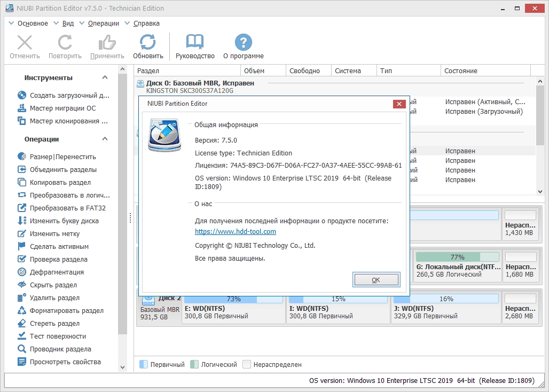Viewport: 549px width, 392px height.
Task: Click OK in the about dialog
Action: point(376,280)
